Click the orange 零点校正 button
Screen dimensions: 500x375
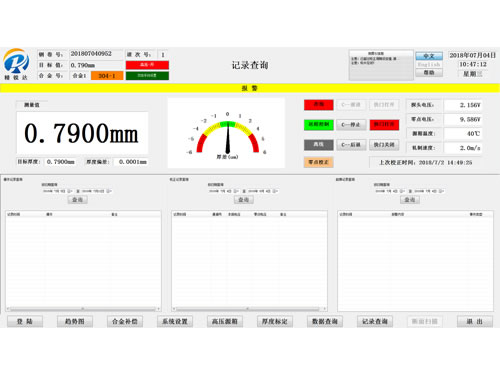(x=318, y=162)
